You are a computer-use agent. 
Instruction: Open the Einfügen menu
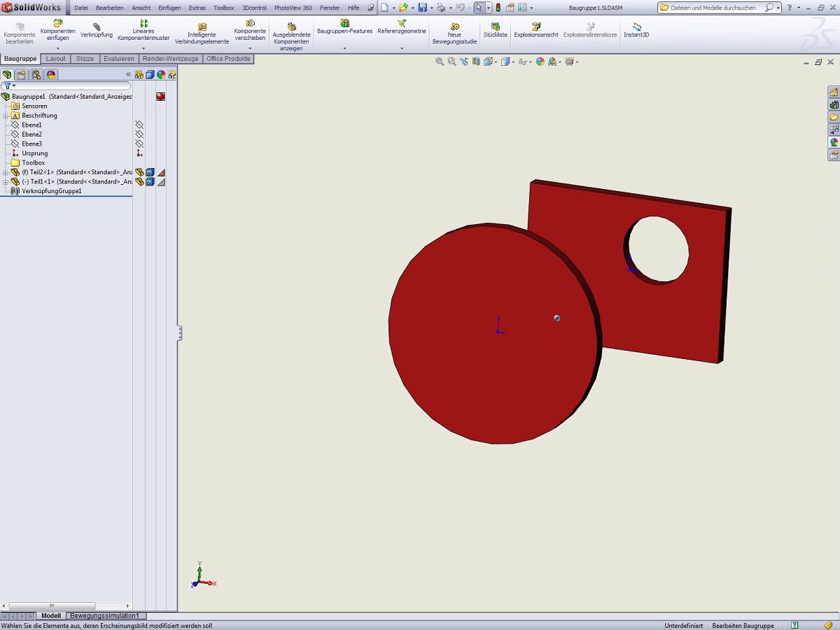click(x=169, y=8)
